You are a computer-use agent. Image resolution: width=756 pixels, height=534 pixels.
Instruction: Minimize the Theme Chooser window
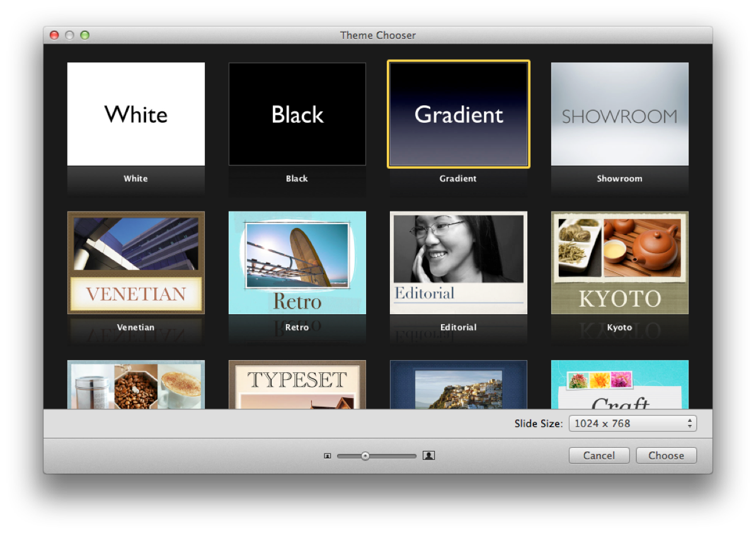tap(69, 35)
